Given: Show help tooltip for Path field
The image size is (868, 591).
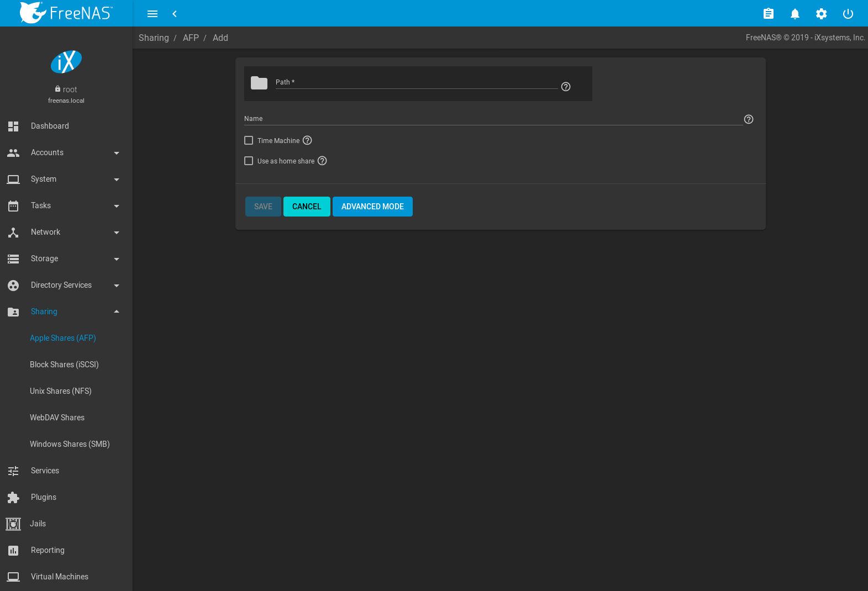Looking at the screenshot, I should coord(565,87).
